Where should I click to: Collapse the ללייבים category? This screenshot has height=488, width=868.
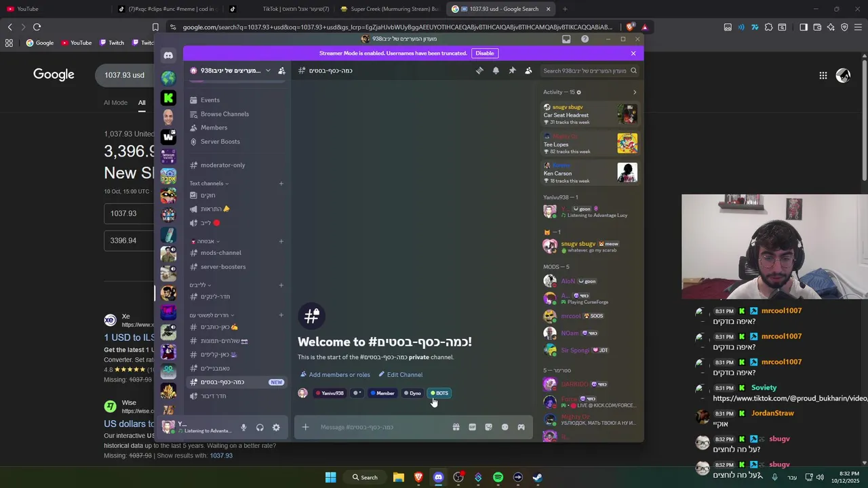coord(200,285)
